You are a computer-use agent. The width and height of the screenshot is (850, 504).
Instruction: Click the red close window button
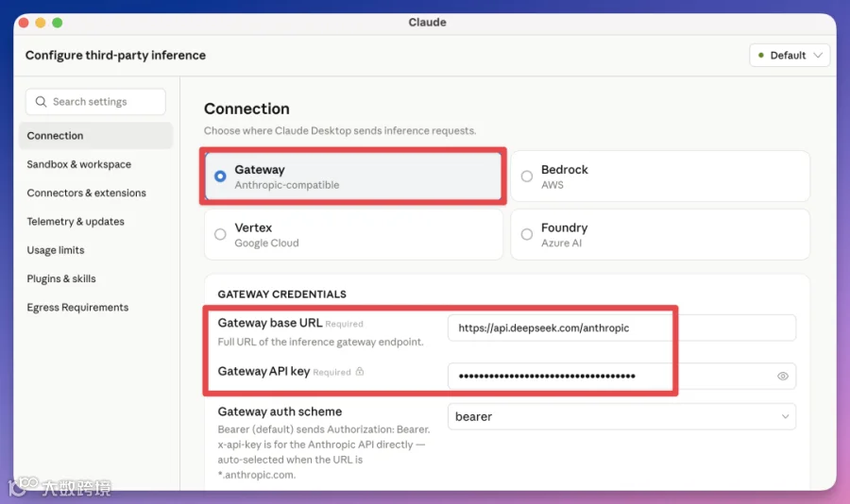point(24,23)
